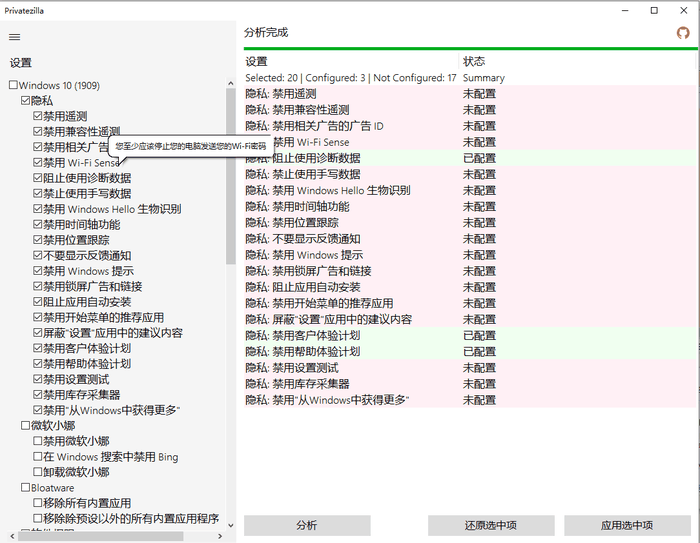This screenshot has width=700, height=543.
Task: Click the horizontal scrollbar thumb in settings tree
Action: coord(100,536)
